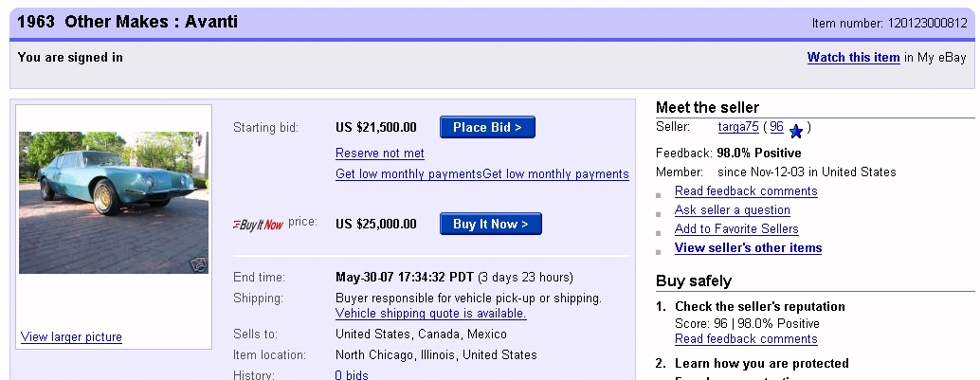Click Watch this item link
Viewport: 980px width, 380px height.
tap(854, 58)
